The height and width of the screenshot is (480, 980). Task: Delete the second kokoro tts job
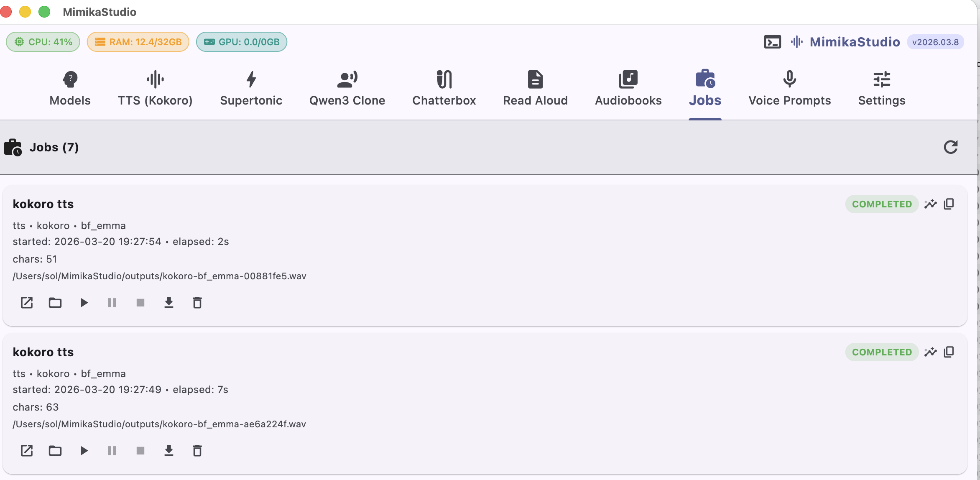point(197,450)
